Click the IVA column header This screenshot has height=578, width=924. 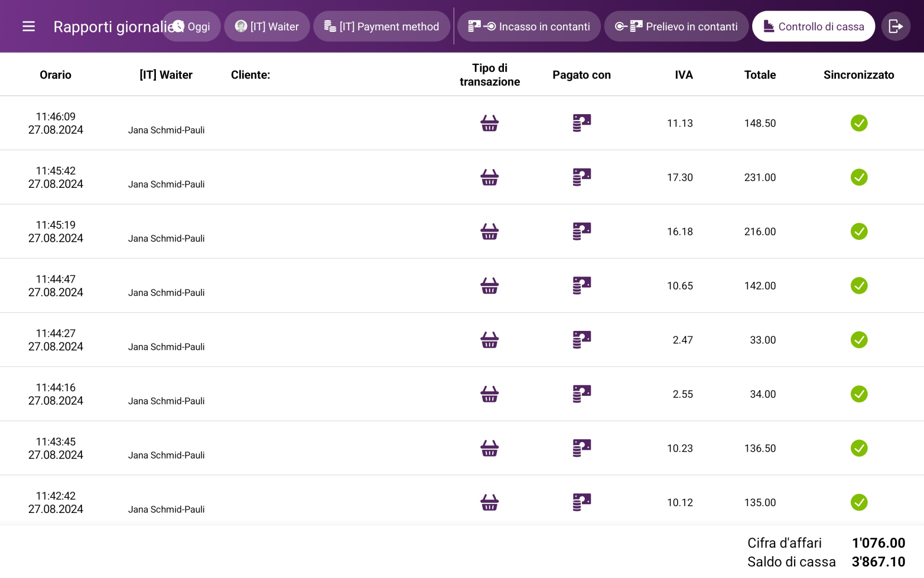point(684,75)
